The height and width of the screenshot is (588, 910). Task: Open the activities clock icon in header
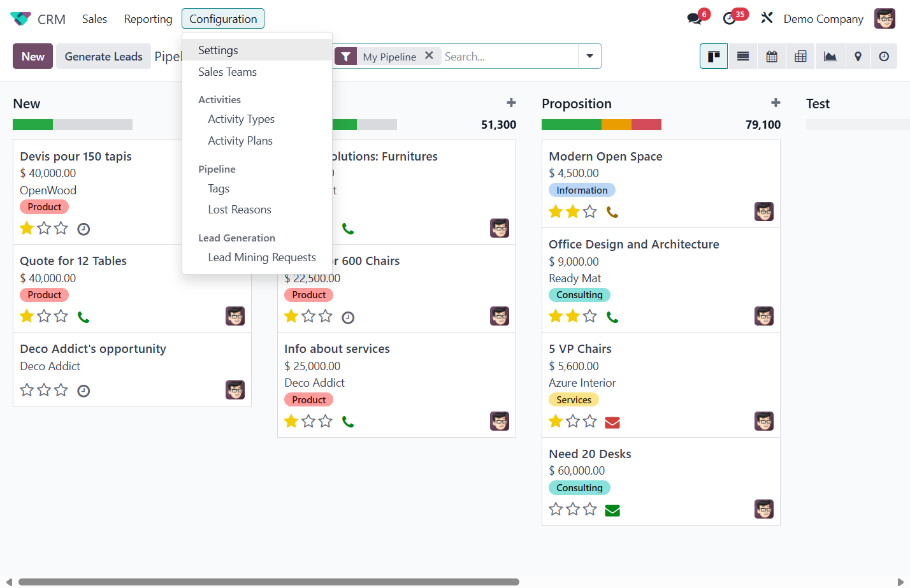[x=730, y=18]
